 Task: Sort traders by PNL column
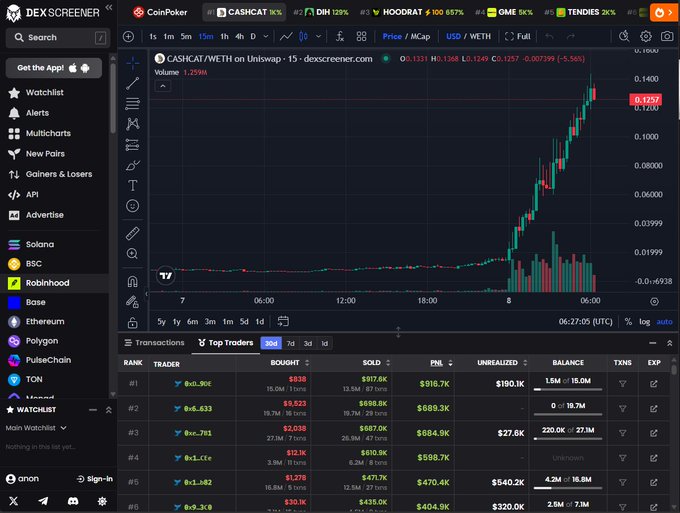click(441, 363)
